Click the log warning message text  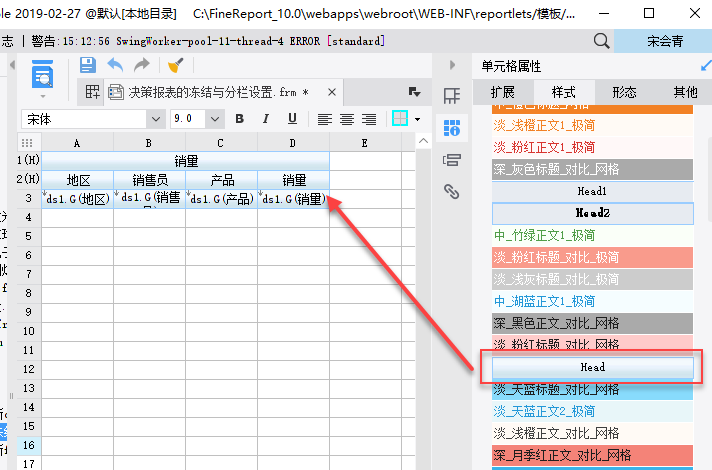point(208,41)
